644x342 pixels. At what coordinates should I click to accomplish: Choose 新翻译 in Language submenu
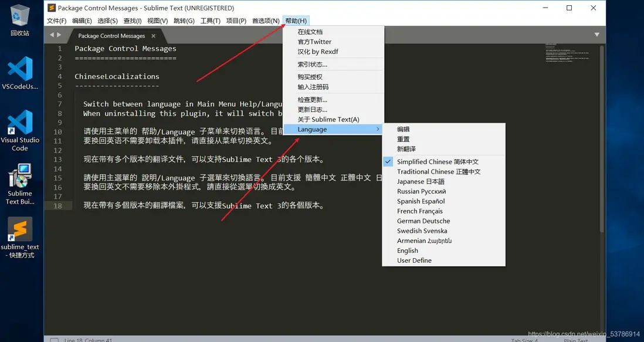click(443, 148)
